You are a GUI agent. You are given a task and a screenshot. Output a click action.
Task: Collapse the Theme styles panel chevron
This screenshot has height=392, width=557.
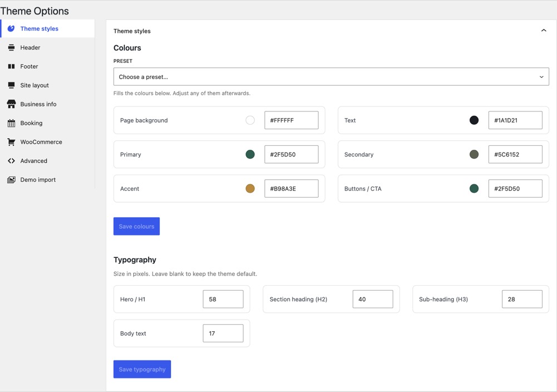coord(544,31)
